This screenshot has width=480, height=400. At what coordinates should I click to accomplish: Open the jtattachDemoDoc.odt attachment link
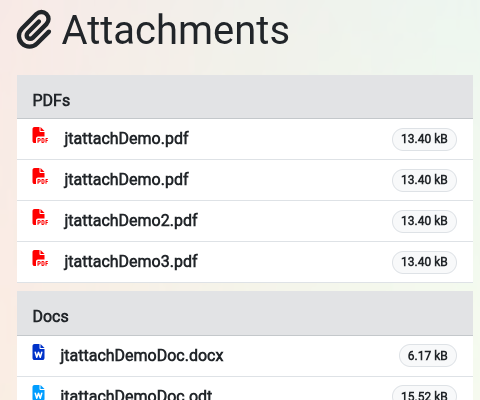pos(136,394)
